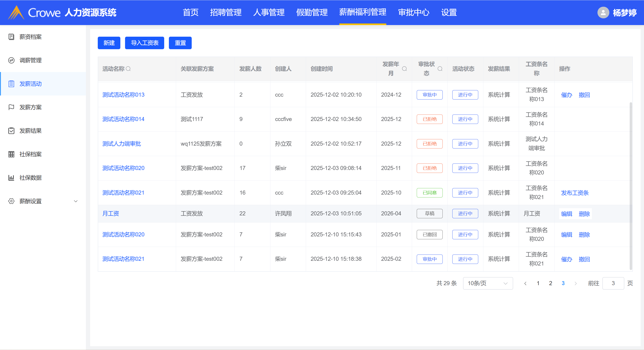Open the 审批中心 top menu

[414, 13]
